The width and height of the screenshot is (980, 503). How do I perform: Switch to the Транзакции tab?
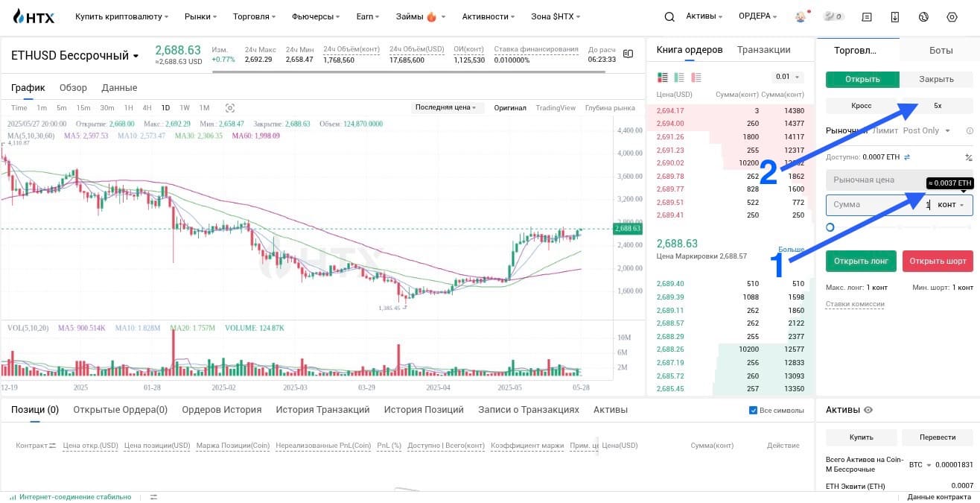764,50
